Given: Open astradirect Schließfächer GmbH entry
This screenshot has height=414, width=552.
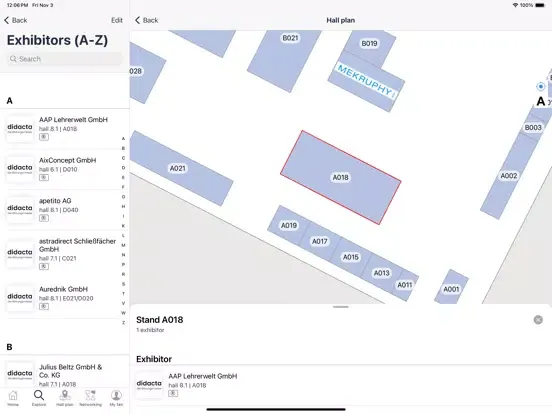Looking at the screenshot, I should click(64, 254).
